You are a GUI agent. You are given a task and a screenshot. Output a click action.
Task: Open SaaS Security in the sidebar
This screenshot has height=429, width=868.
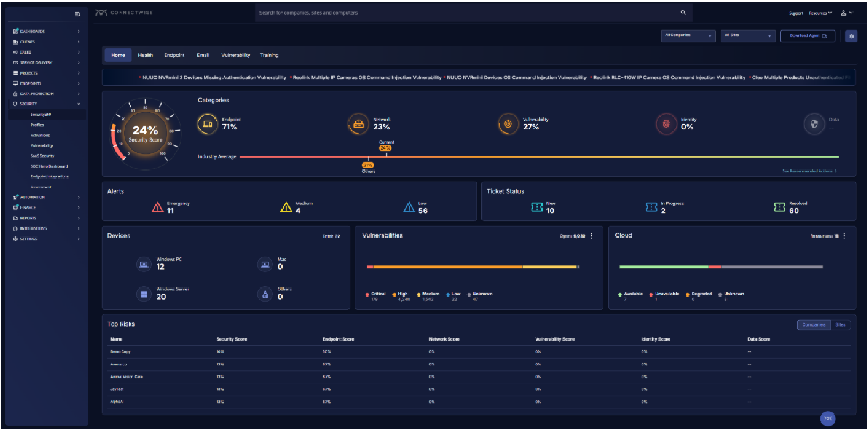pyautogui.click(x=42, y=156)
